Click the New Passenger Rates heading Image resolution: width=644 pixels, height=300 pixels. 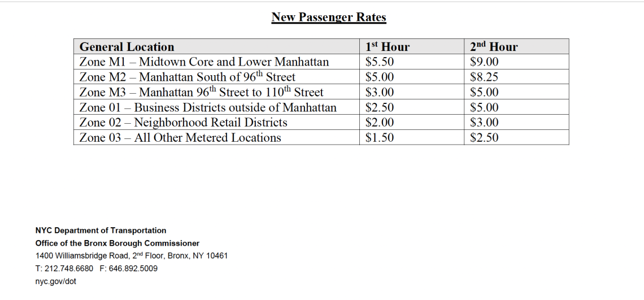click(x=329, y=18)
